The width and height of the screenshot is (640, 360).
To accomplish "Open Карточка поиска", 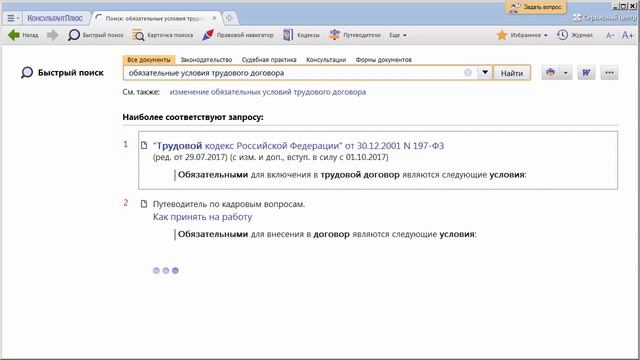I will coord(162,35).
